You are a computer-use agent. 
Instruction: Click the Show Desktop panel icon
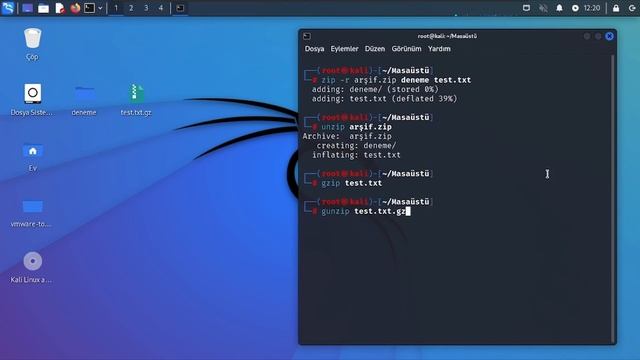[27, 8]
